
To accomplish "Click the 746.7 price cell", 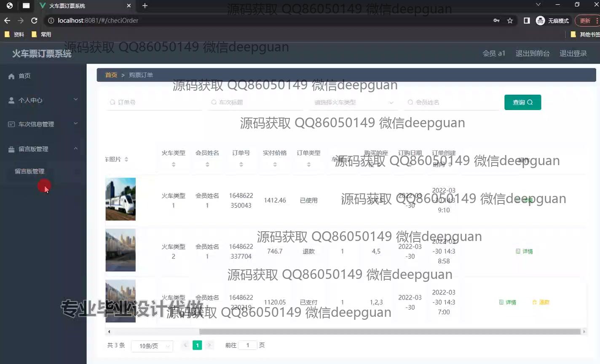I will [275, 252].
